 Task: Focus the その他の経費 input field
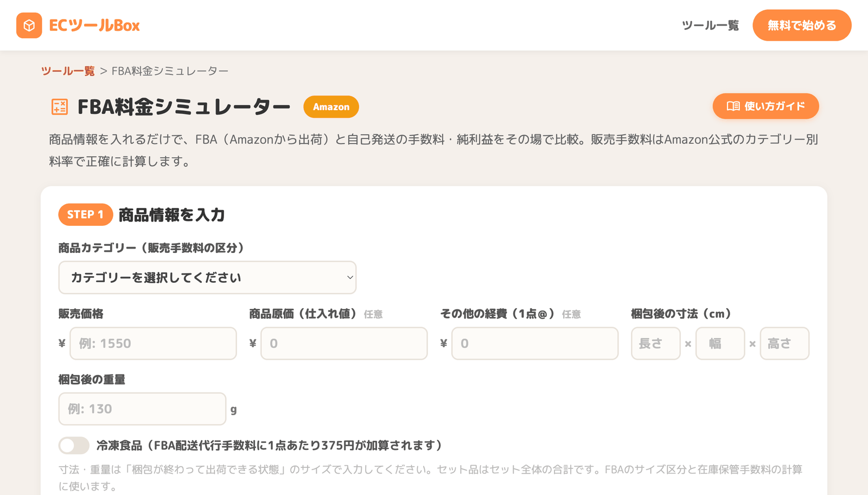535,343
